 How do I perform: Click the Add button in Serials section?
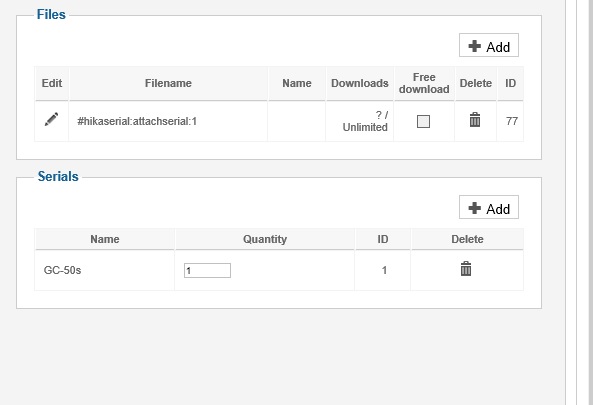tap(489, 207)
